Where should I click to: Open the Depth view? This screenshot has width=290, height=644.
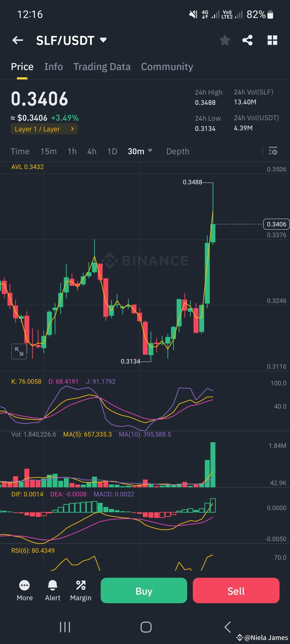coord(177,151)
